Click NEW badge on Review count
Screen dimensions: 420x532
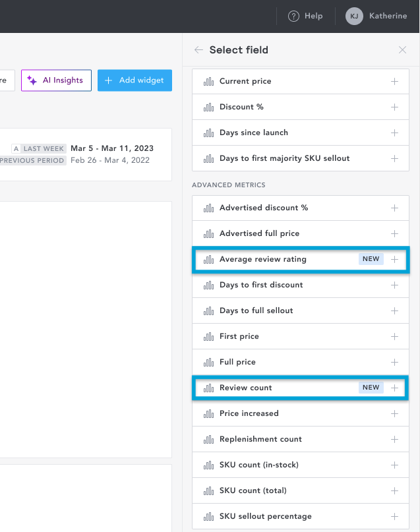pos(371,388)
